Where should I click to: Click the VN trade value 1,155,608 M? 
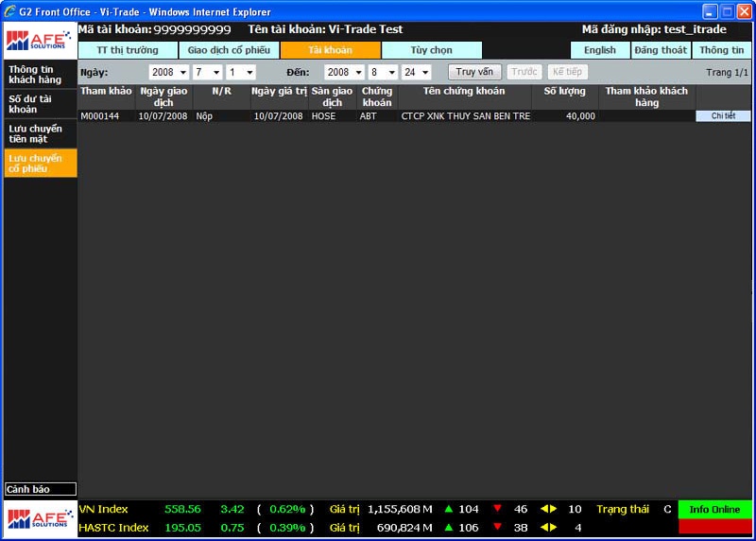pos(400,509)
